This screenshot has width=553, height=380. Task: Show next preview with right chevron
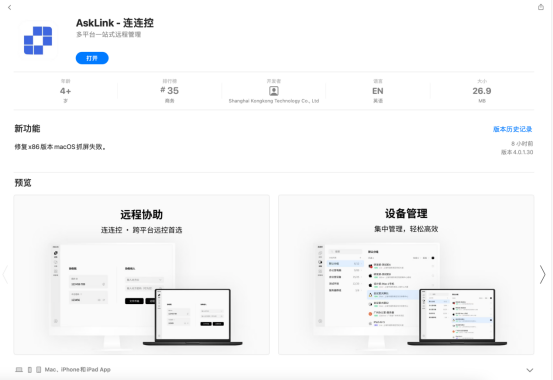pyautogui.click(x=542, y=274)
